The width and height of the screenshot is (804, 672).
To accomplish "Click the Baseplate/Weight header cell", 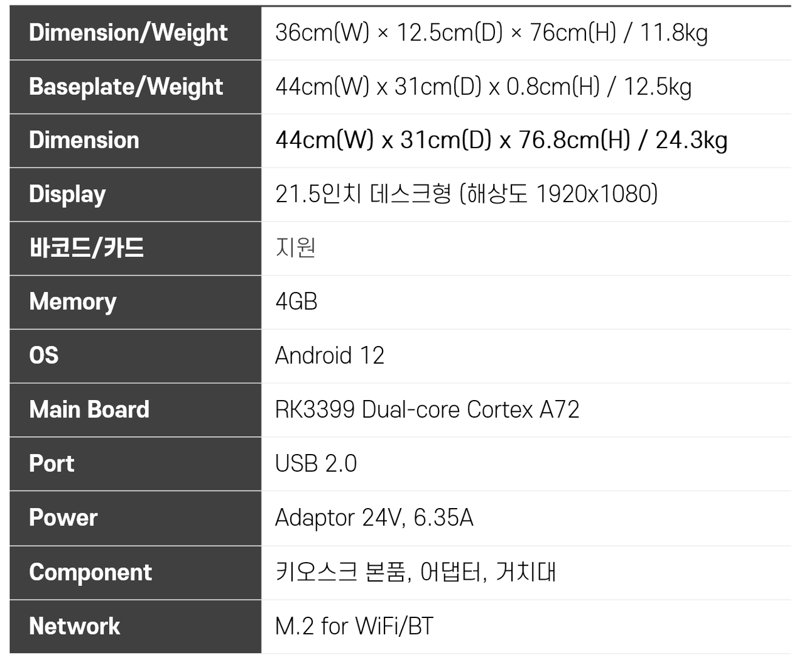I will point(126,87).
